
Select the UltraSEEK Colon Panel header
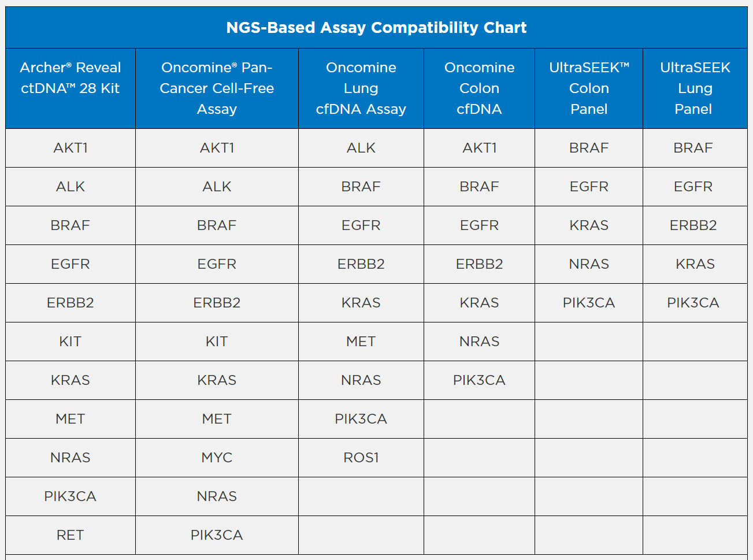pos(589,88)
